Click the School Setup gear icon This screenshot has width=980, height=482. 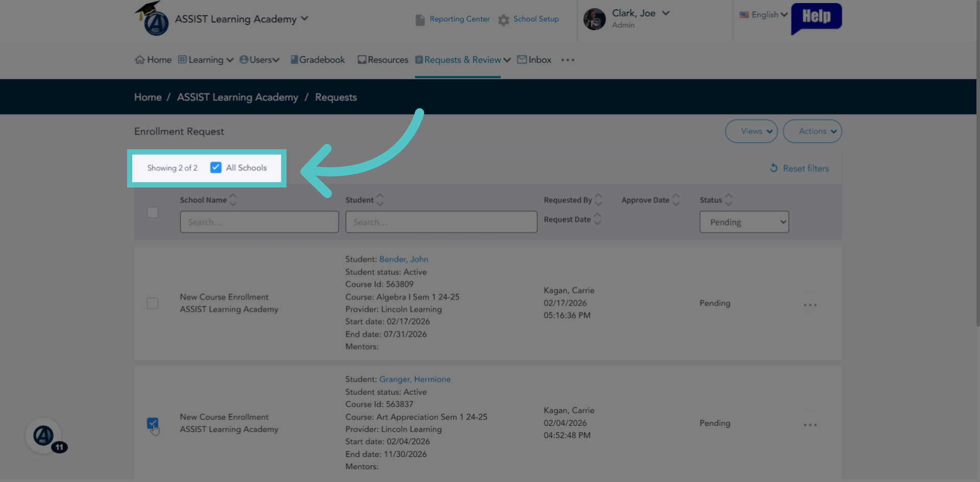pos(504,20)
